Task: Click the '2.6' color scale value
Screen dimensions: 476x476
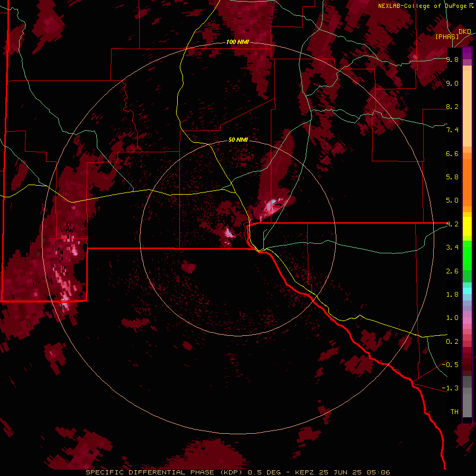Action: click(452, 271)
